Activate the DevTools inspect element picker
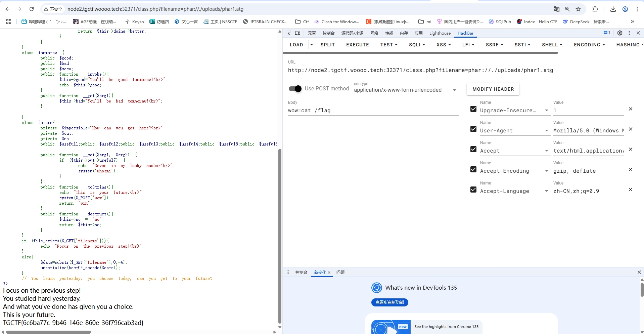This screenshot has width=644, height=334. click(x=288, y=33)
